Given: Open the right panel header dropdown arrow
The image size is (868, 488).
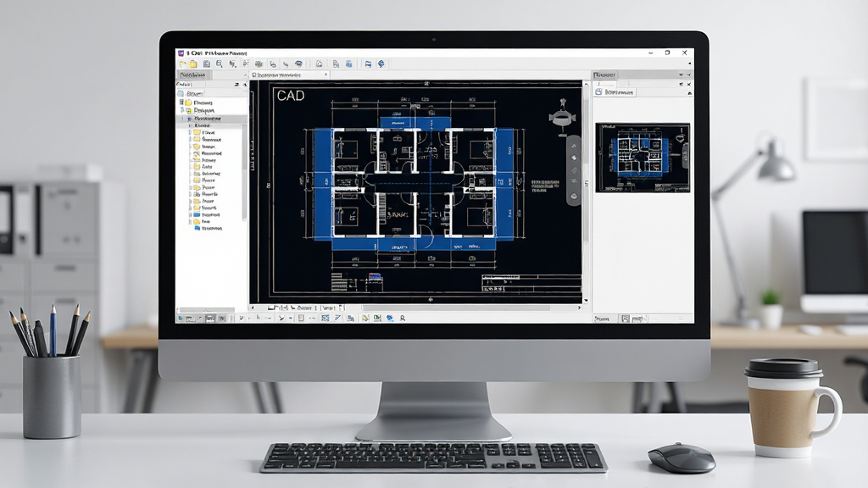Looking at the screenshot, I should pyautogui.click(x=681, y=75).
